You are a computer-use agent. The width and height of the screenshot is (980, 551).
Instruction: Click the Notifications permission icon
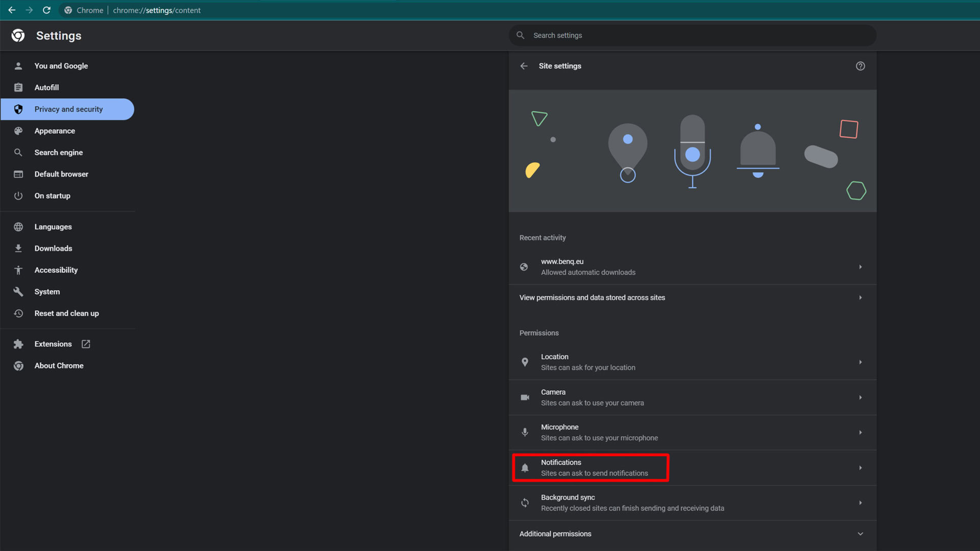click(x=526, y=467)
